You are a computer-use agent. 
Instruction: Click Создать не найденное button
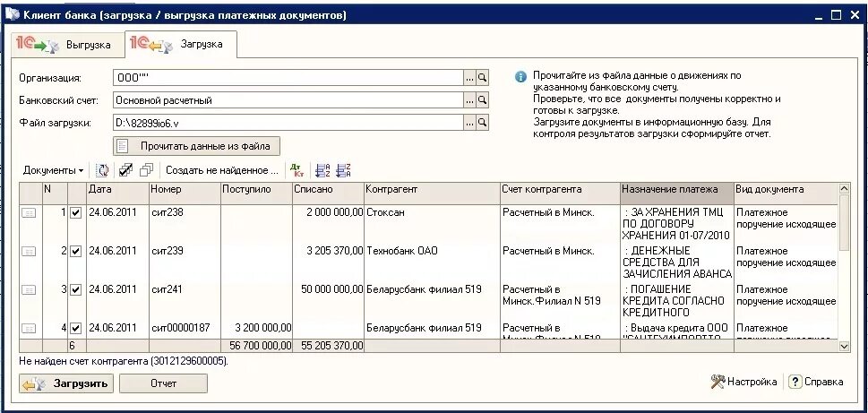pyautogui.click(x=221, y=170)
